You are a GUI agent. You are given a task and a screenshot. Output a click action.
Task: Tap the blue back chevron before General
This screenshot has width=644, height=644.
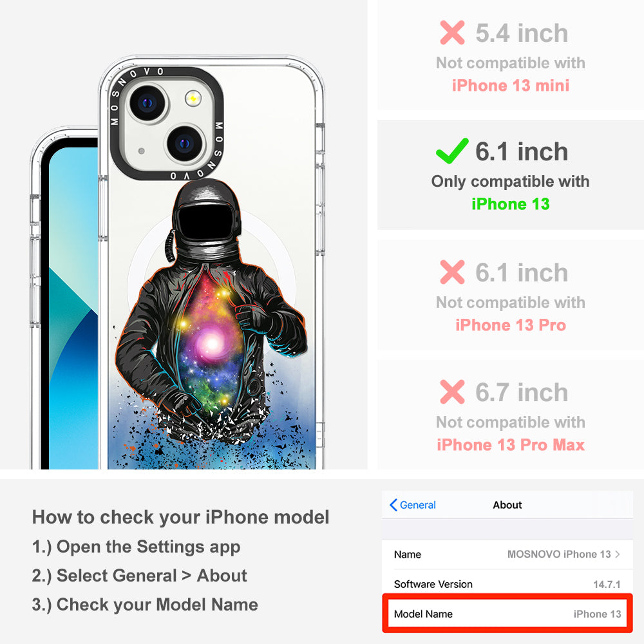pos(393,505)
